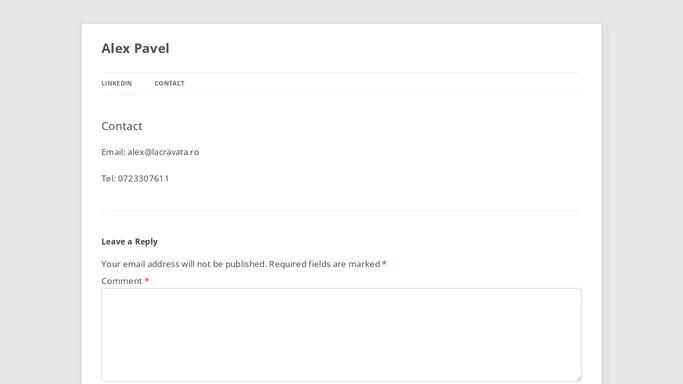This screenshot has width=683, height=384.
Task: Click the 'Tel:' label text
Action: click(x=108, y=179)
